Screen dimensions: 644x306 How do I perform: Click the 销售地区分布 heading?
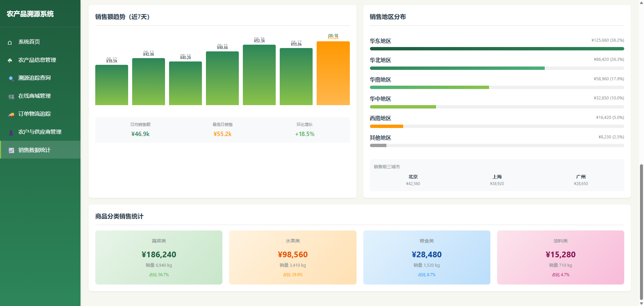pos(388,17)
